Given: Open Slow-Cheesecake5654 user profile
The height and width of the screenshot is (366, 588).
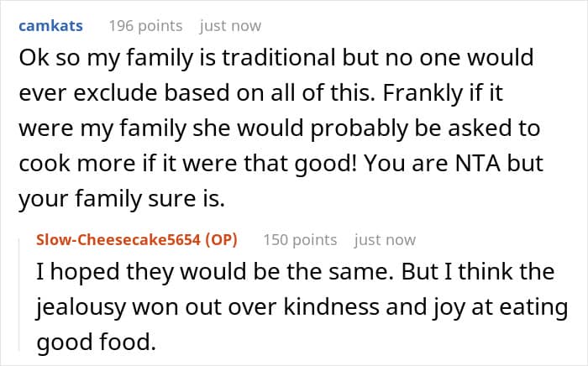Looking at the screenshot, I should pos(118,240).
